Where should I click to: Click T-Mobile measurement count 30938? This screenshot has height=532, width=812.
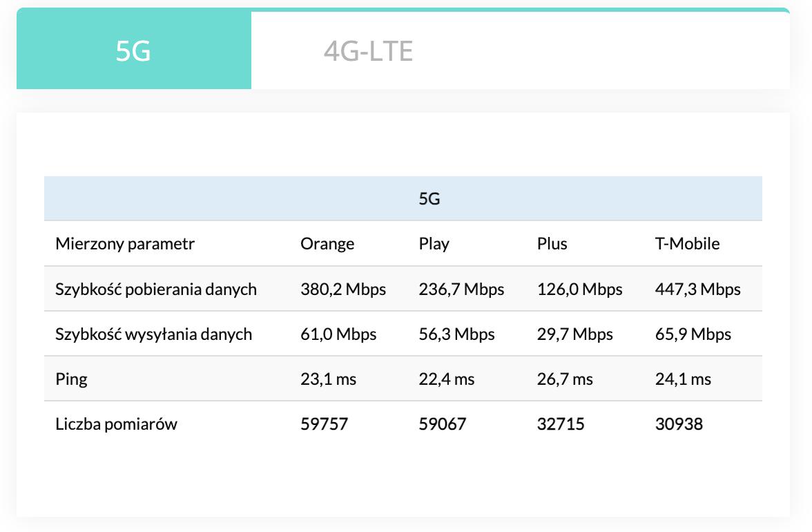[x=679, y=424]
